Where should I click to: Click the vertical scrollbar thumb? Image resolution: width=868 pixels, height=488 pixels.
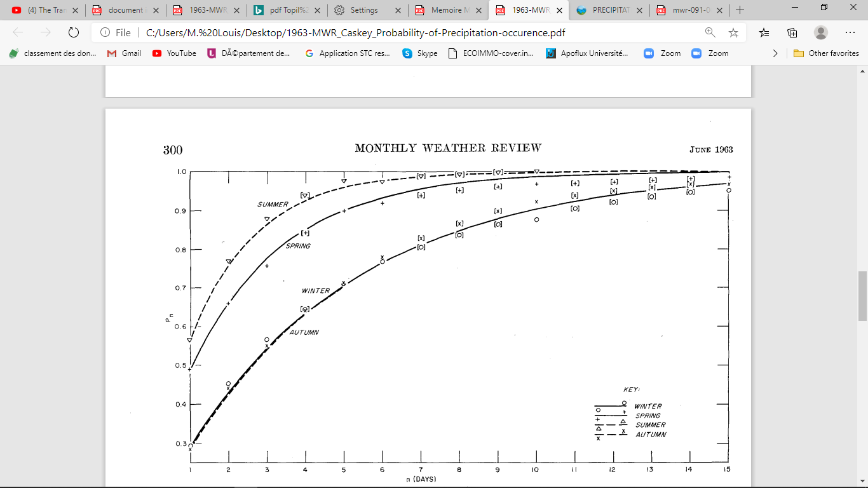(x=862, y=295)
